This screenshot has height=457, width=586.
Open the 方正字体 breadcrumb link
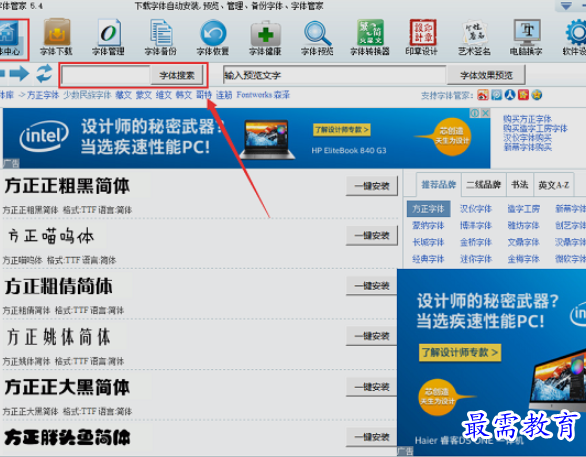pyautogui.click(x=43, y=95)
